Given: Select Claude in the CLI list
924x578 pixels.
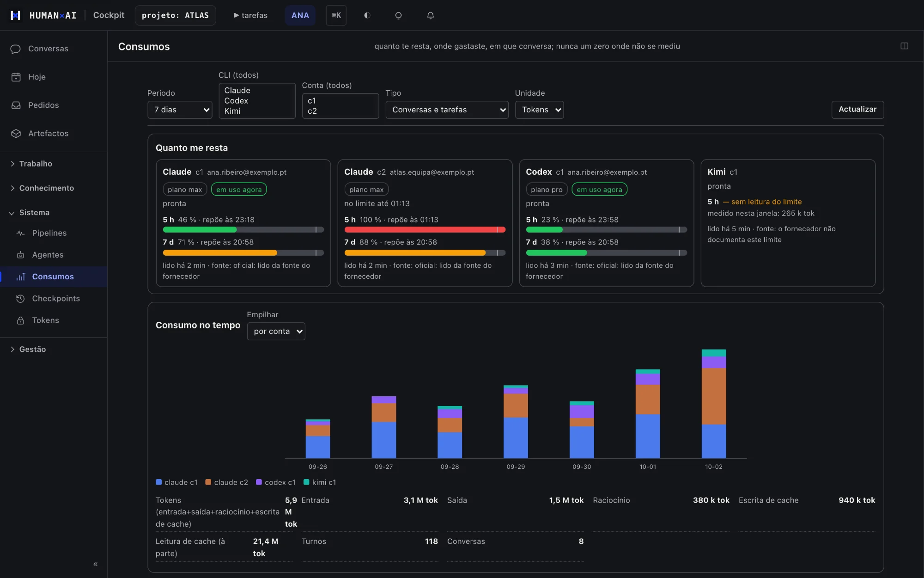Looking at the screenshot, I should [x=257, y=90].
